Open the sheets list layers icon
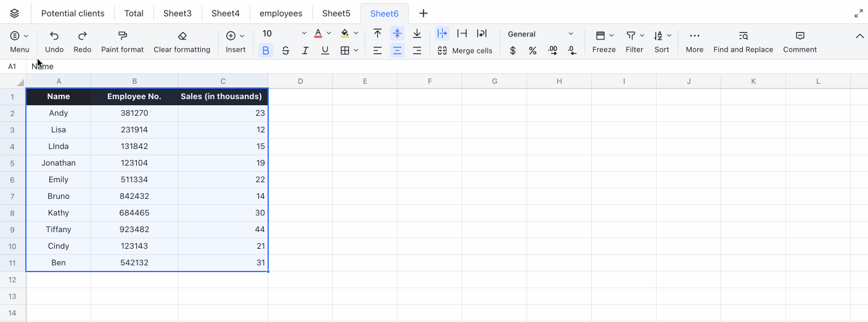The width and height of the screenshot is (868, 322). (x=15, y=13)
